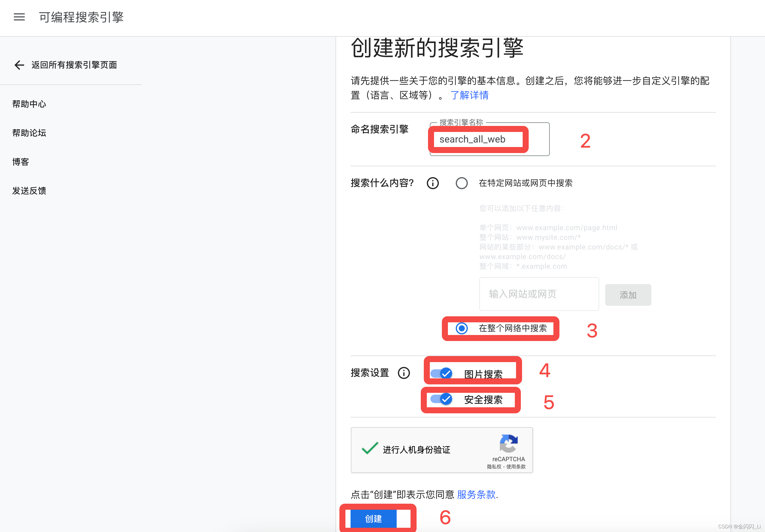Select 在特定网站或网页中搜索 radio button
Screen dimensions: 765x532
[x=461, y=183]
